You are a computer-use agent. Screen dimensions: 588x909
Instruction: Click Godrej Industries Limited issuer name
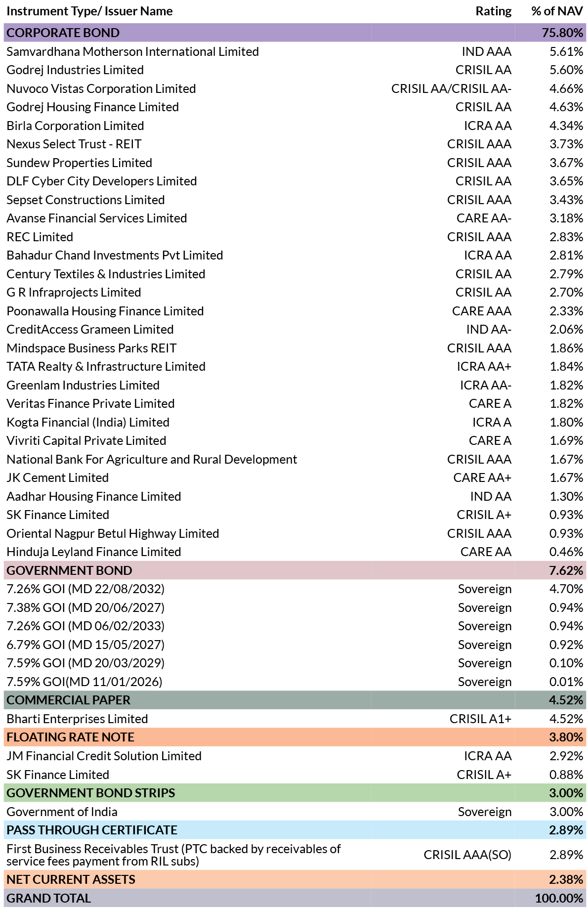point(75,70)
